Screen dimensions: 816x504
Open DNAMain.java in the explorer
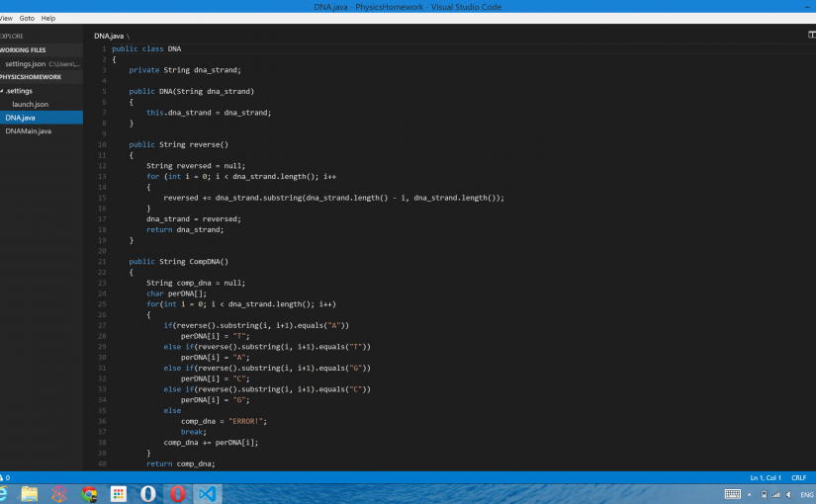point(29,130)
